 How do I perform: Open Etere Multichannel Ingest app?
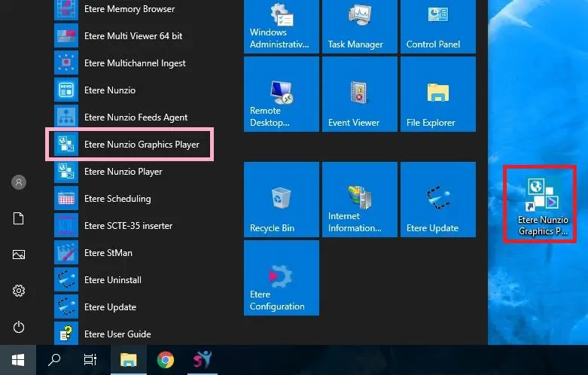point(134,63)
